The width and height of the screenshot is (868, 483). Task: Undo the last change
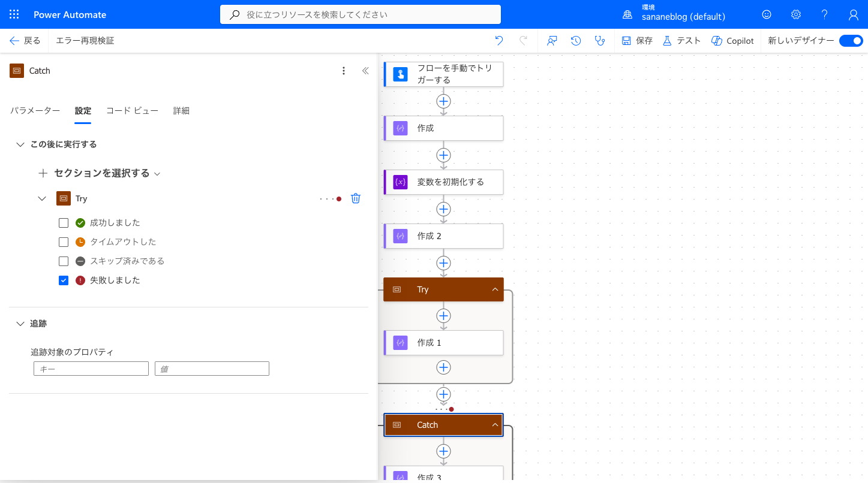(x=499, y=41)
